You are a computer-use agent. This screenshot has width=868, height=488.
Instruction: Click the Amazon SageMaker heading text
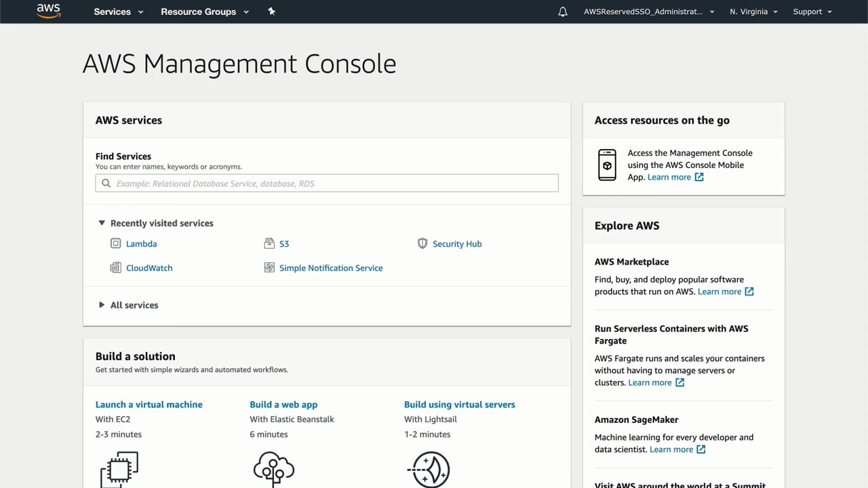coord(637,420)
